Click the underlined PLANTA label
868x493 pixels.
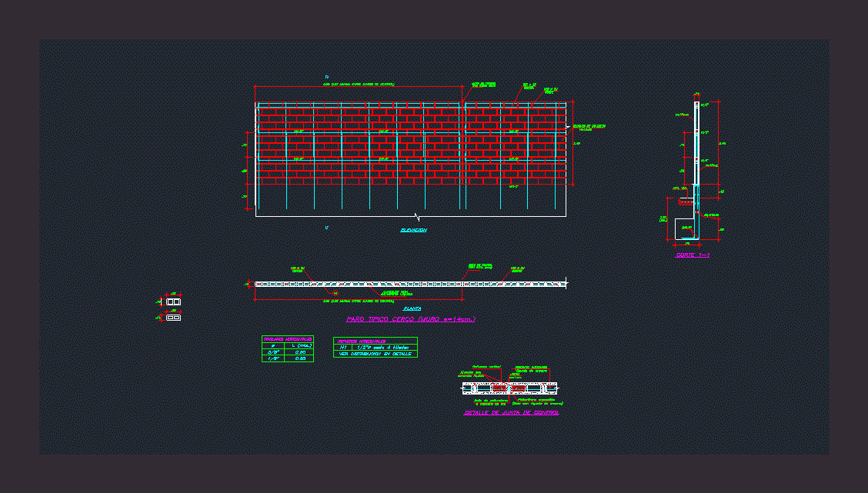click(412, 308)
